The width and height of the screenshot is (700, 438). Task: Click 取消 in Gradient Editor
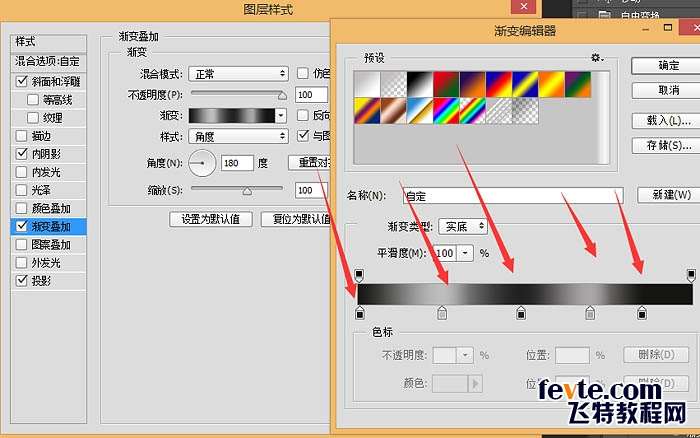[668, 91]
